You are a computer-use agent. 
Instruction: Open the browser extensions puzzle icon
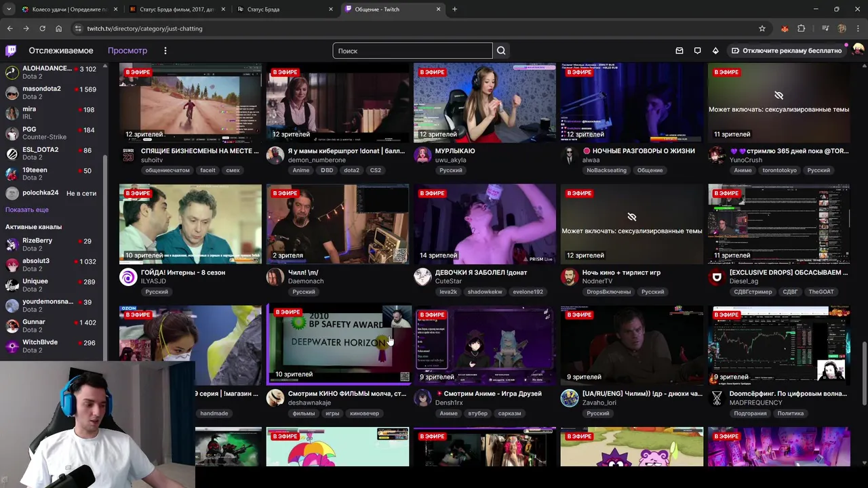[802, 28]
